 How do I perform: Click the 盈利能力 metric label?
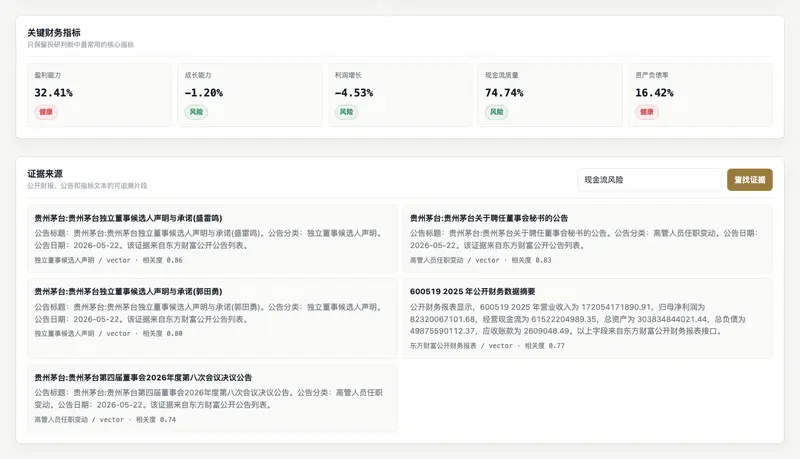[47, 75]
